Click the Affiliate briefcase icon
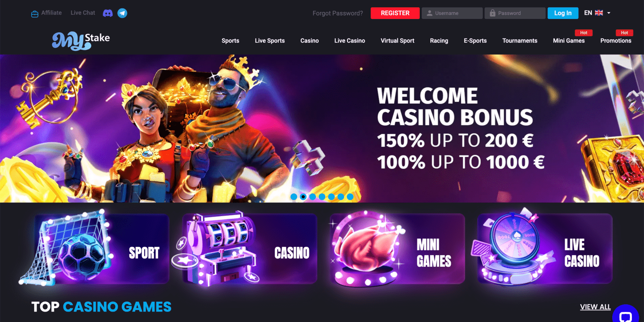This screenshot has height=322, width=644. coord(35,14)
